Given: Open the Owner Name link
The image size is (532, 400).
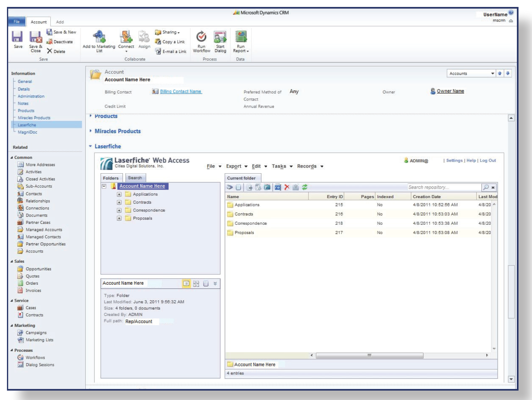Looking at the screenshot, I should click(450, 91).
